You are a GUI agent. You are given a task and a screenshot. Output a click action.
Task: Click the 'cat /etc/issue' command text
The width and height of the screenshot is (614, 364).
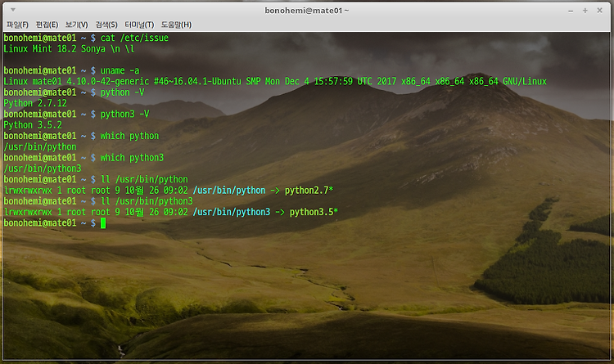134,38
